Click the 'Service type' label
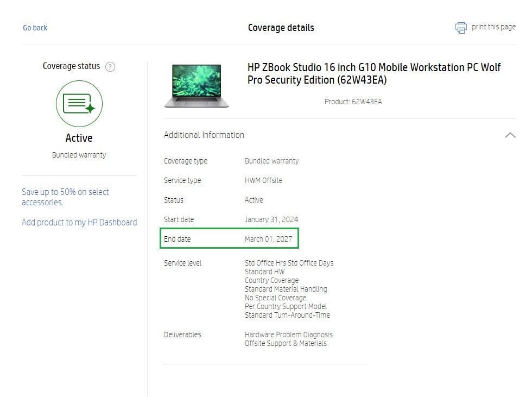This screenshot has width=532, height=397. point(182,180)
